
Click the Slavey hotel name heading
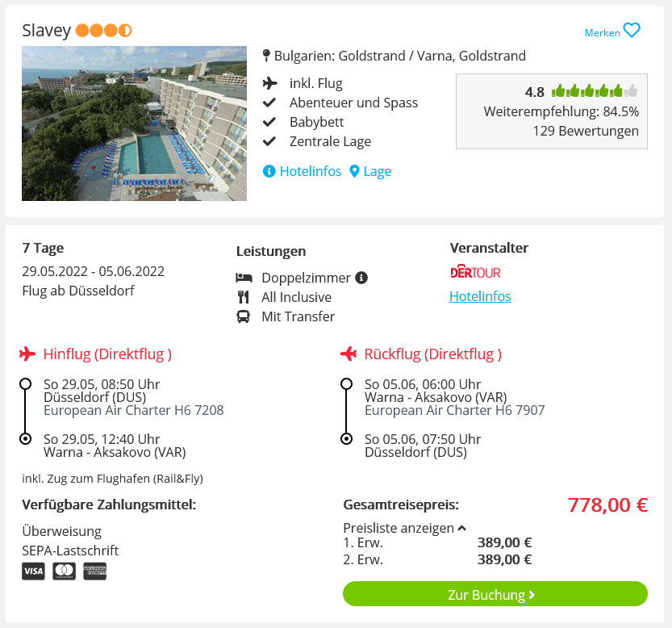(x=46, y=31)
